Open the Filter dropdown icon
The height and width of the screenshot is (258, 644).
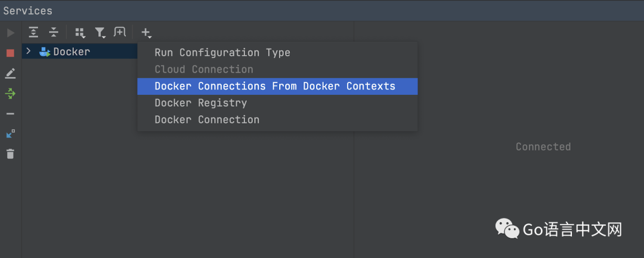(100, 32)
